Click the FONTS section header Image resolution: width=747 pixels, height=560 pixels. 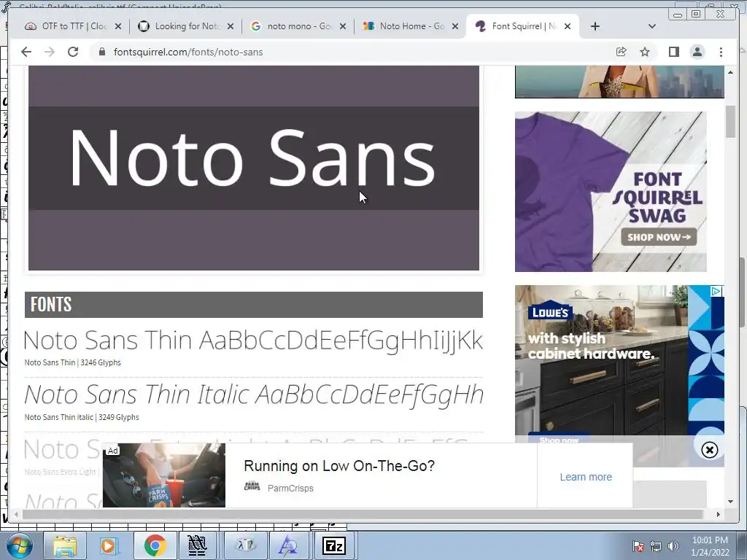[x=253, y=305]
